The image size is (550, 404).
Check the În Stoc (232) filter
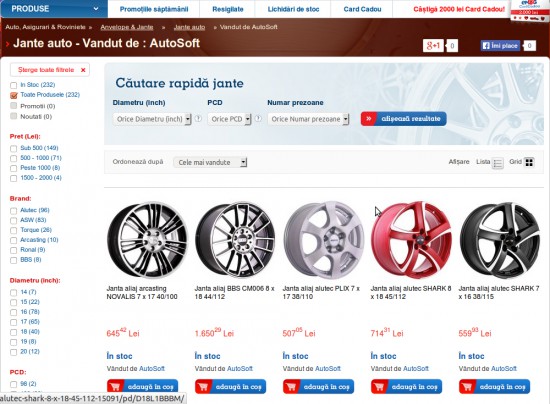pos(14,85)
